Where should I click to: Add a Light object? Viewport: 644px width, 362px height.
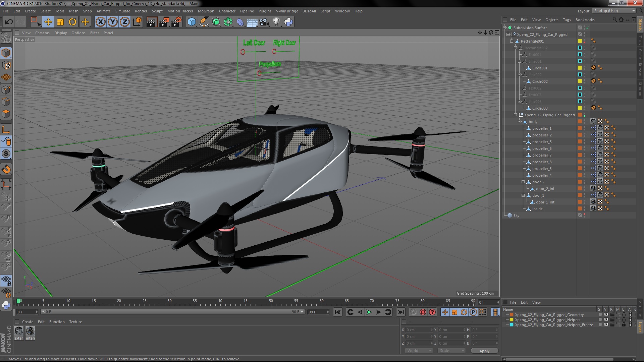[x=276, y=22]
